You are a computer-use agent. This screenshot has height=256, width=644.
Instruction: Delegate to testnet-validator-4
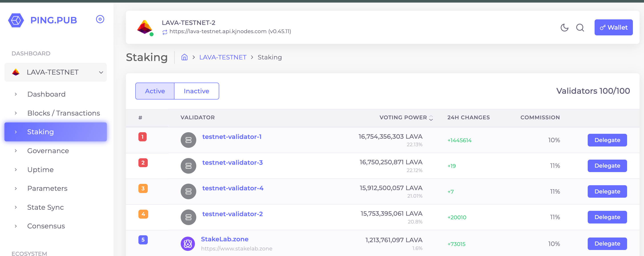click(607, 191)
